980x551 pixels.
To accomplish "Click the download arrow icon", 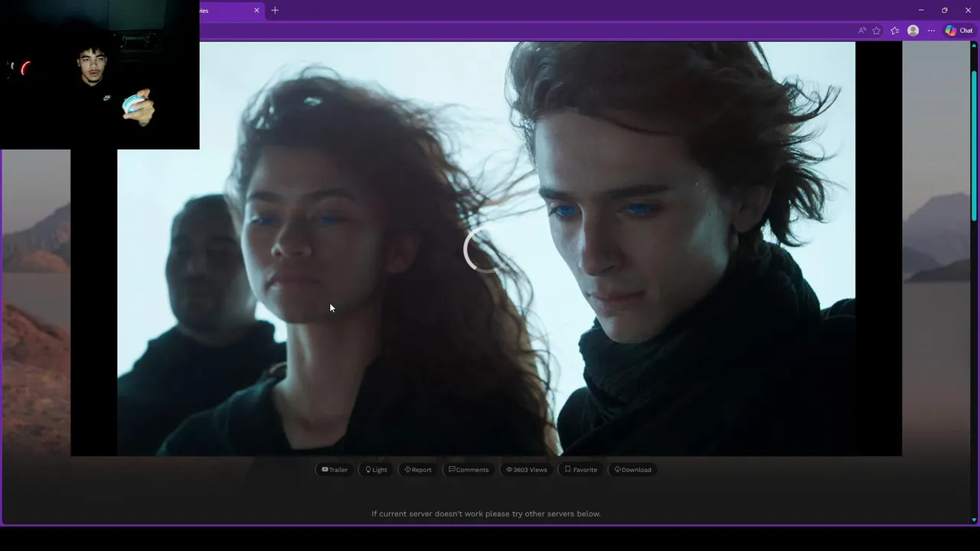I will coord(617,470).
